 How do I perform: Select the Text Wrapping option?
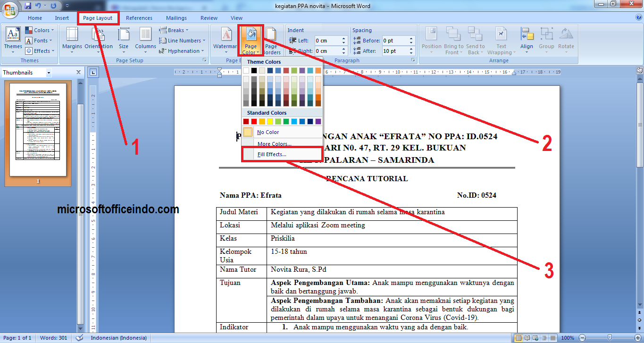(501, 41)
